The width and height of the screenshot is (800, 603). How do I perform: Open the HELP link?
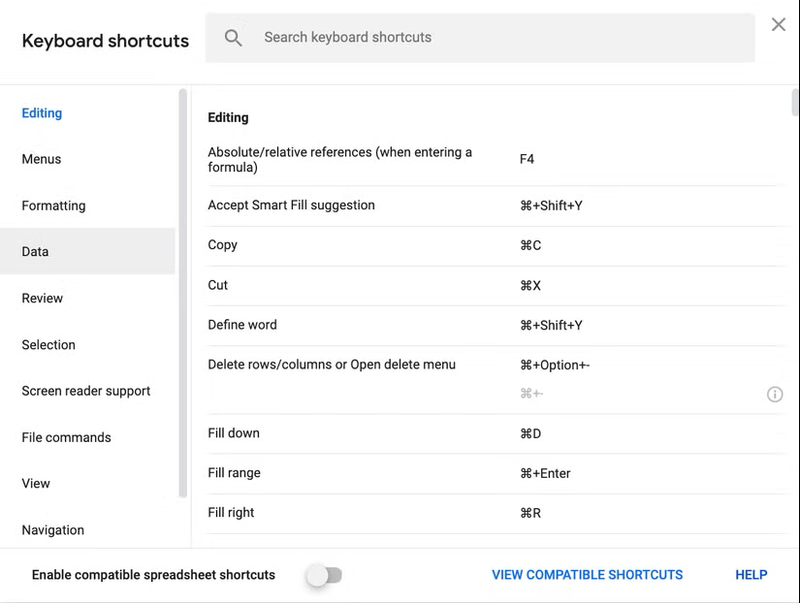coord(751,575)
